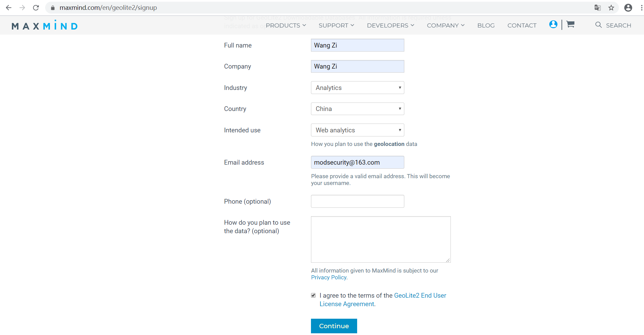Click the search magnifier icon
The width and height of the screenshot is (644, 335).
tap(599, 25)
